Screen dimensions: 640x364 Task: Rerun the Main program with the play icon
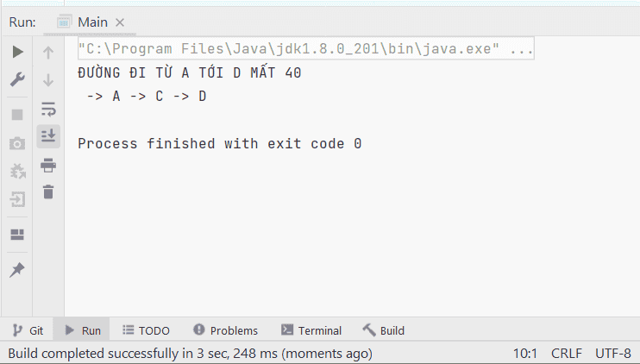click(x=17, y=52)
